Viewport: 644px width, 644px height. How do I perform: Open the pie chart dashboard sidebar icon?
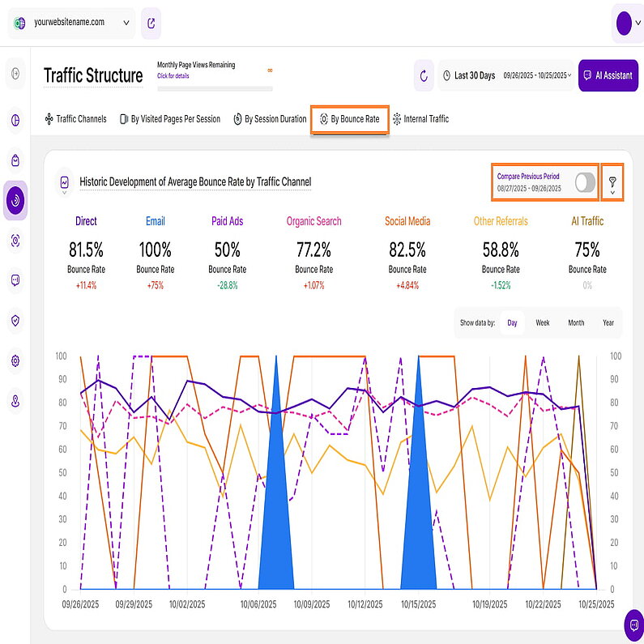click(15, 120)
